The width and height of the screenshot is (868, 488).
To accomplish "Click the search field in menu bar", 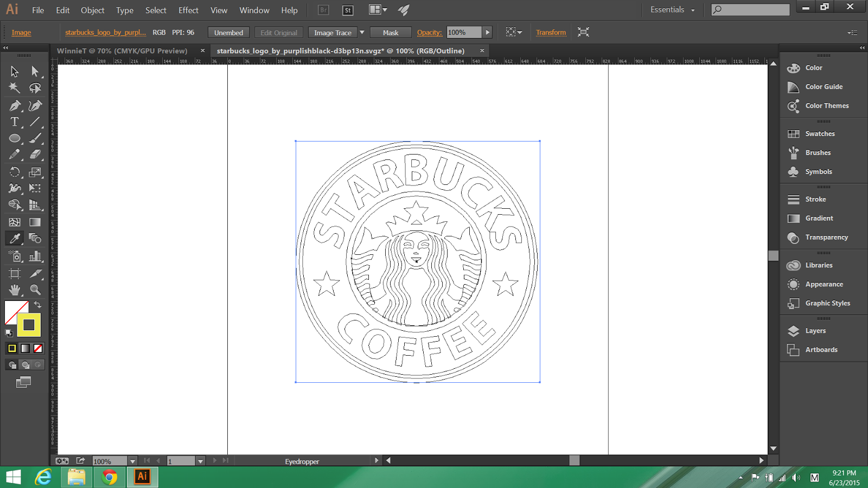I will pyautogui.click(x=750, y=10).
